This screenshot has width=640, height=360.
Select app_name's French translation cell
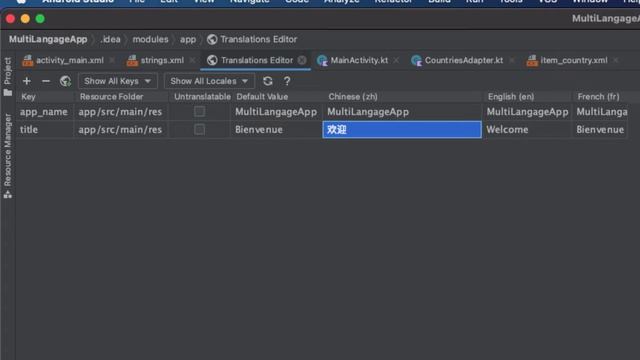click(600, 112)
